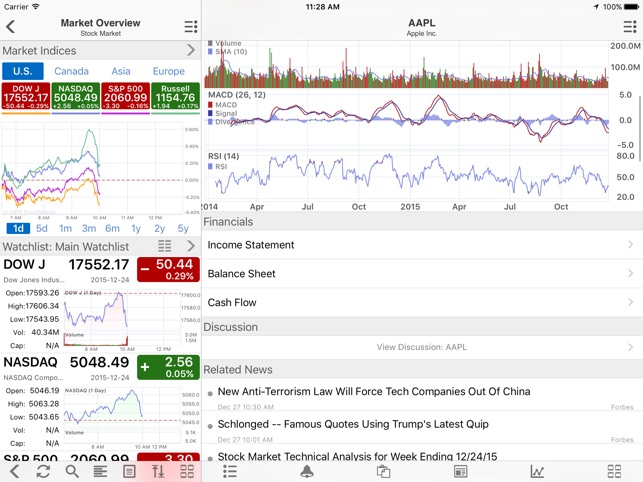The width and height of the screenshot is (643, 482).
Task: Open Balance Sheet row
Action: point(422,274)
